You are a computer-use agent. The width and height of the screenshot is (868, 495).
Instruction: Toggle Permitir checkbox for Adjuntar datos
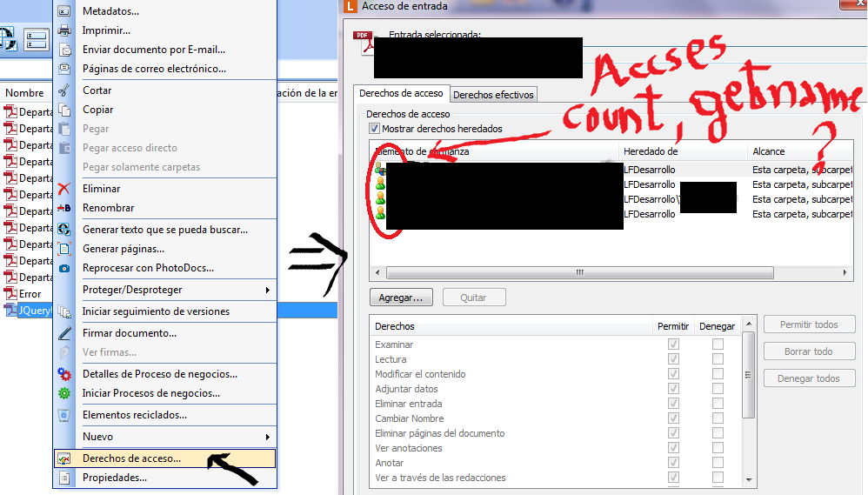pos(673,389)
